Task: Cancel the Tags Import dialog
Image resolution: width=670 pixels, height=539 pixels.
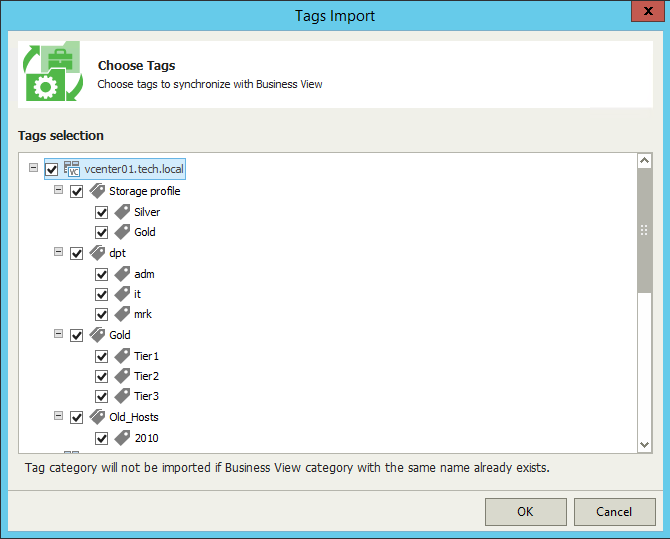Action: point(614,512)
